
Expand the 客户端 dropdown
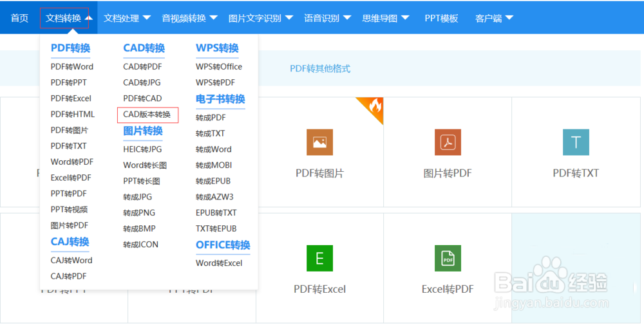[494, 18]
